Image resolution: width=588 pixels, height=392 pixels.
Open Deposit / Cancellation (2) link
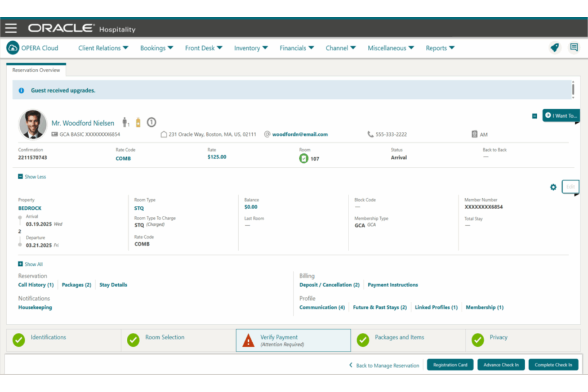tap(329, 285)
